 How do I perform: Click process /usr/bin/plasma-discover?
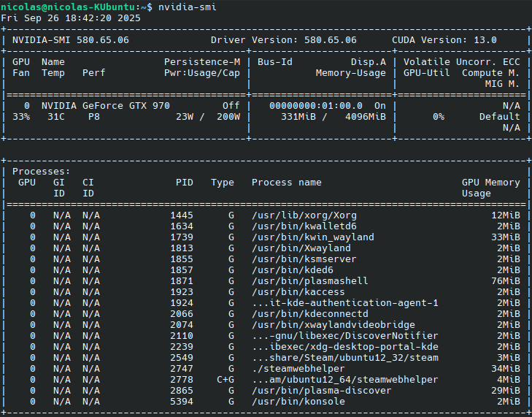tap(322, 391)
